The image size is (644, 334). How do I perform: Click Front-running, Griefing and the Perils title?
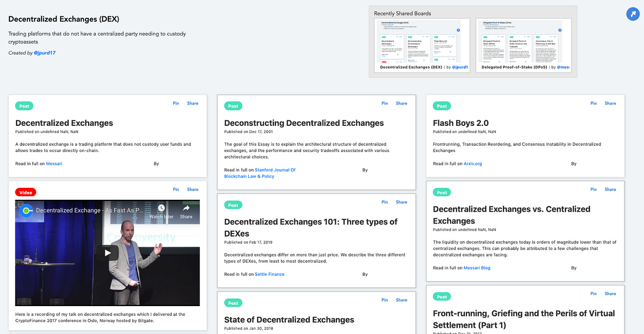(x=524, y=319)
